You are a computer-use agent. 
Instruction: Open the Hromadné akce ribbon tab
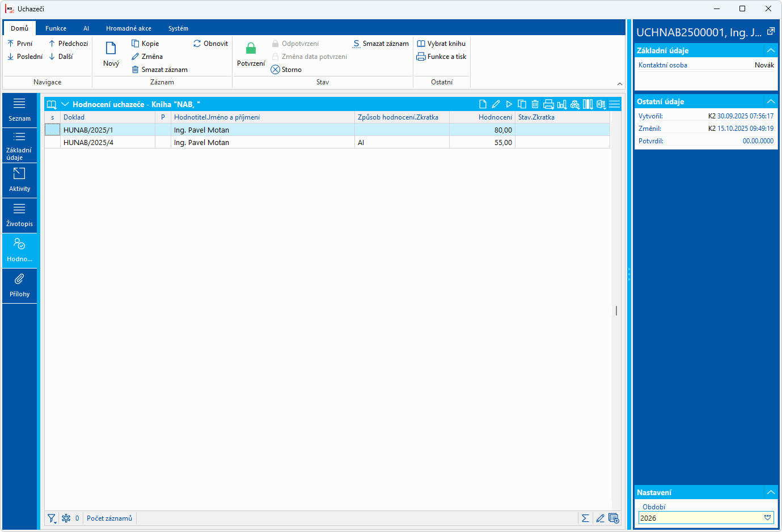(129, 28)
